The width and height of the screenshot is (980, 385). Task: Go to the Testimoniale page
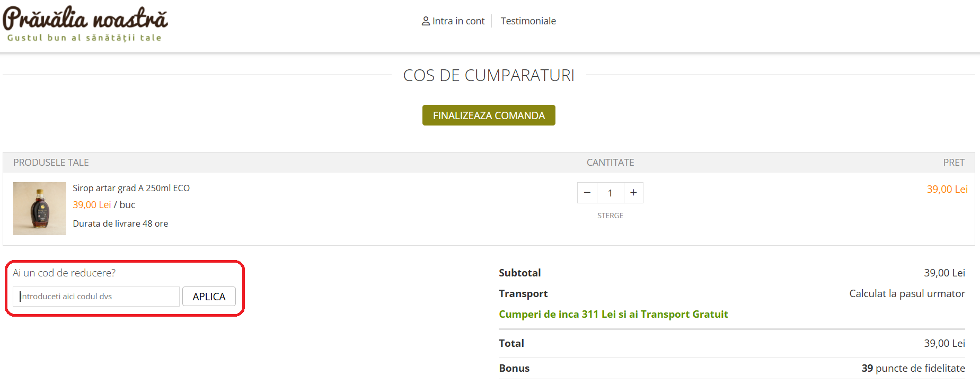pos(528,21)
